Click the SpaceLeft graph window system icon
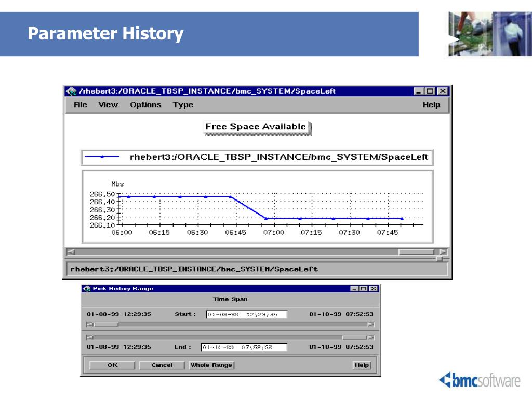The image size is (532, 399). point(71,91)
